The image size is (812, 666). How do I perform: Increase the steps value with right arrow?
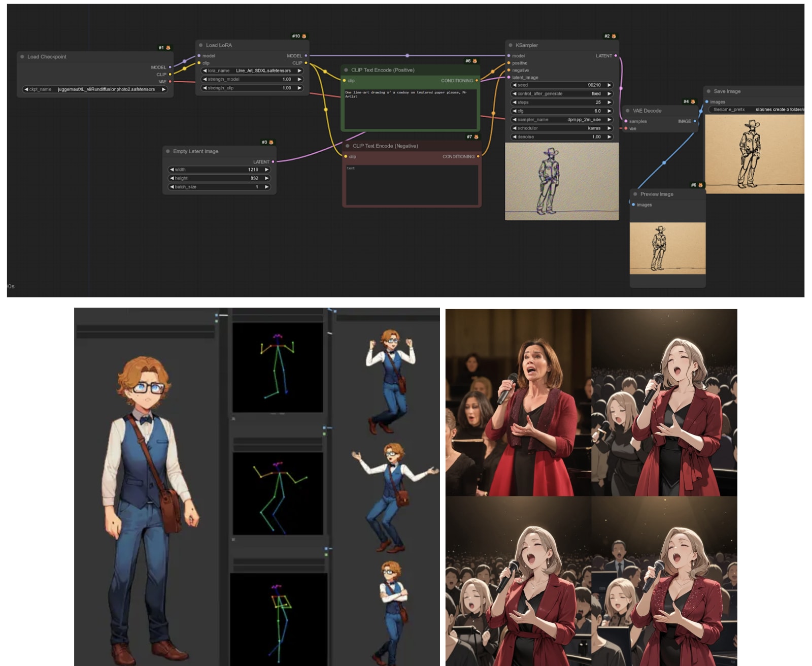pos(609,103)
